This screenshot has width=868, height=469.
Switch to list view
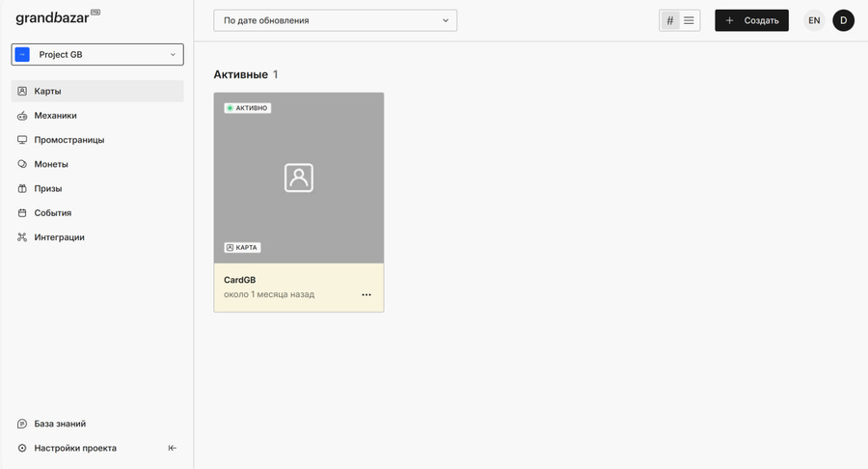[x=689, y=20]
